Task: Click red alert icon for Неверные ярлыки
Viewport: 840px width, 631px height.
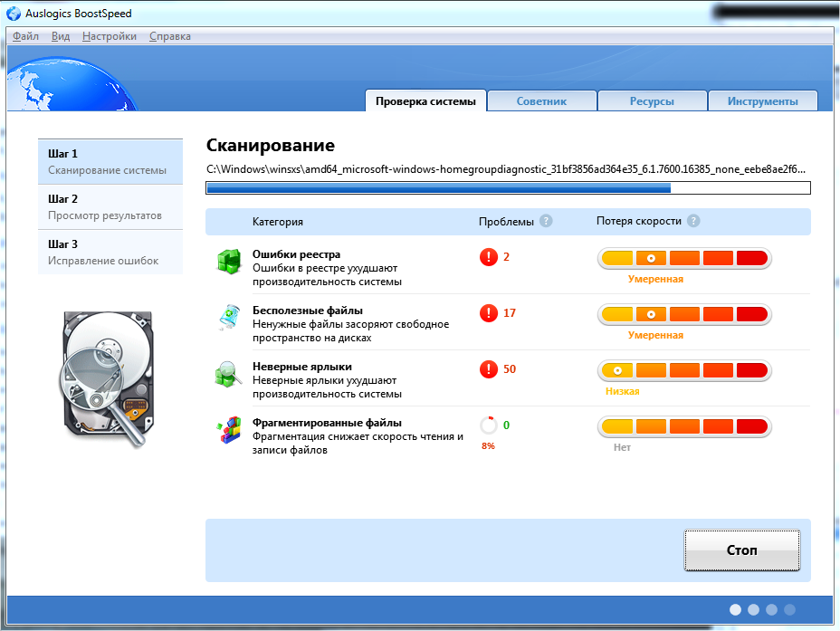Action: click(x=489, y=369)
